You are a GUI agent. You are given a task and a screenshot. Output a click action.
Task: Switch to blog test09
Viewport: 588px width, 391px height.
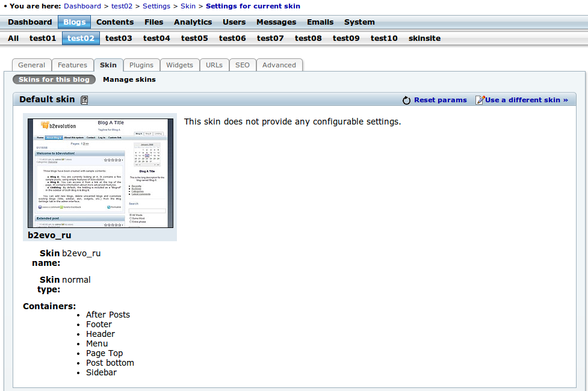[x=345, y=38]
